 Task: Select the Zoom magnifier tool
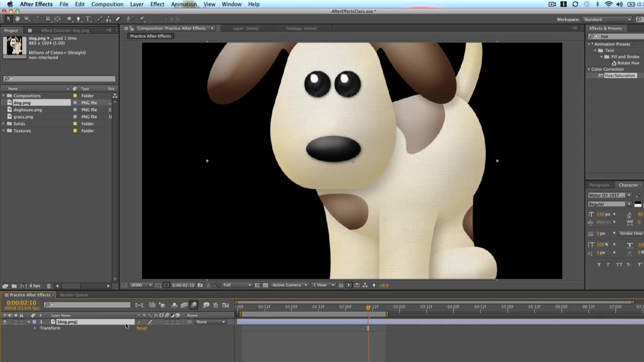pyautogui.click(x=27, y=19)
